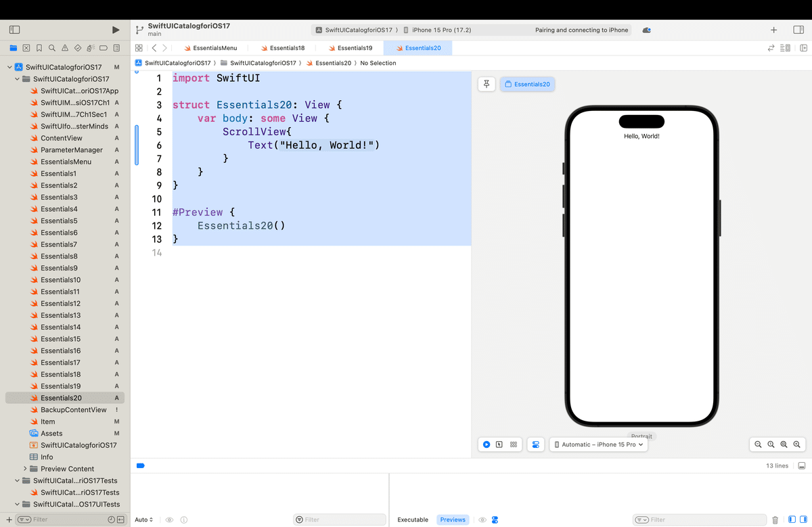Switch to the Essentials18 tab
Image resolution: width=812 pixels, height=527 pixels.
click(x=282, y=48)
